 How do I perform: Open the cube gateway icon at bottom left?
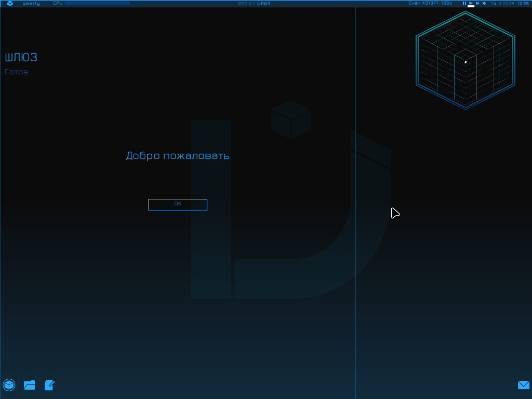tap(9, 385)
